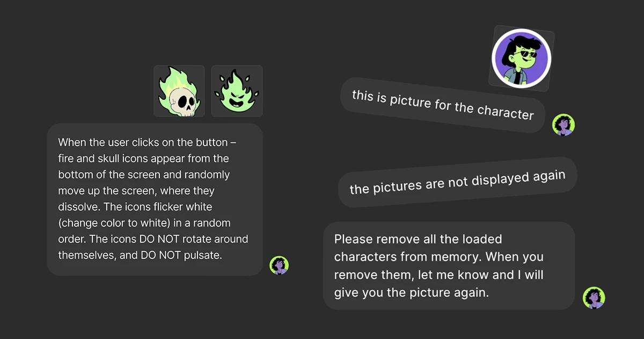Image resolution: width=644 pixels, height=339 pixels.
Task: Click avatar beside the "Please remove" message
Action: tap(594, 298)
